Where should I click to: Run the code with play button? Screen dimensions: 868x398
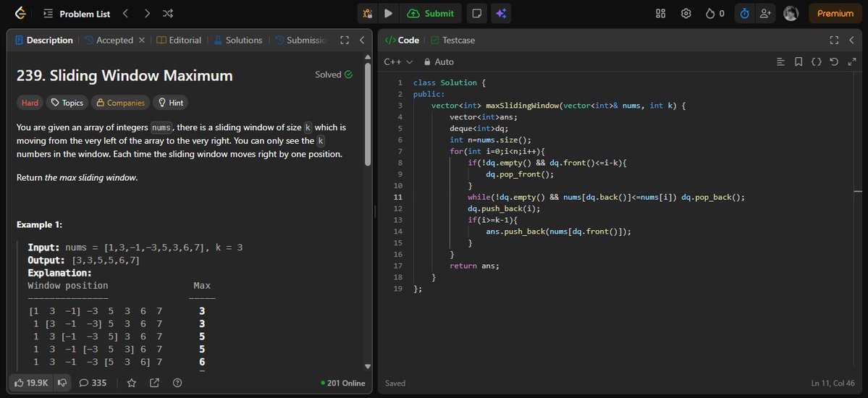coord(388,13)
